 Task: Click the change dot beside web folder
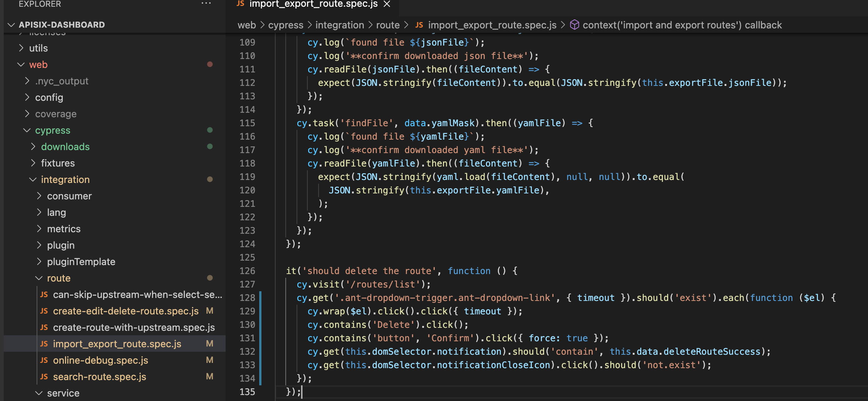tap(210, 64)
